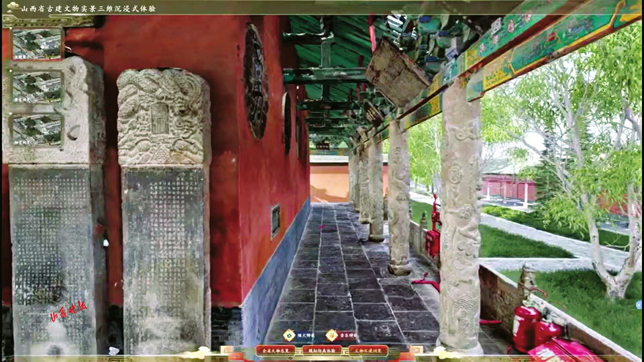Click the carved dragon stele top
The height and width of the screenshot is (362, 644).
(162, 118)
